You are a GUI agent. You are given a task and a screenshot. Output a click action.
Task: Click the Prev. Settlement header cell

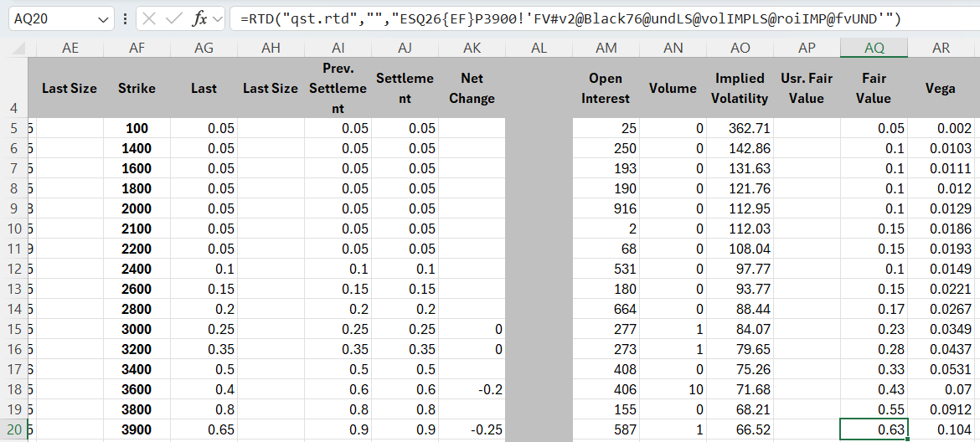tap(338, 88)
